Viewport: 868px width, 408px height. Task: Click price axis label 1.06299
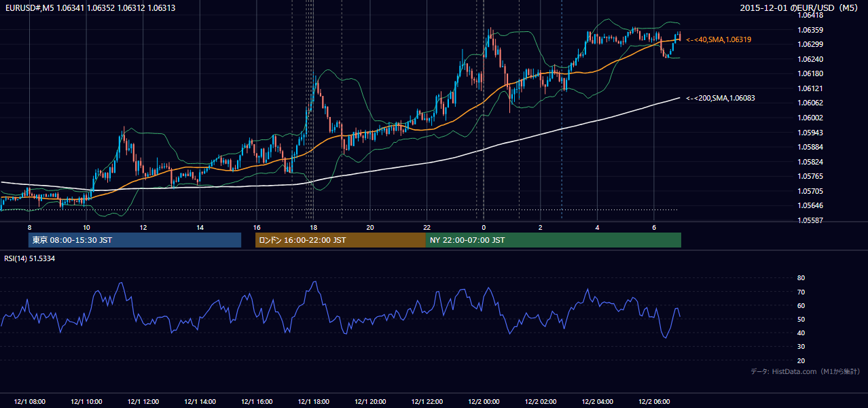811,44
